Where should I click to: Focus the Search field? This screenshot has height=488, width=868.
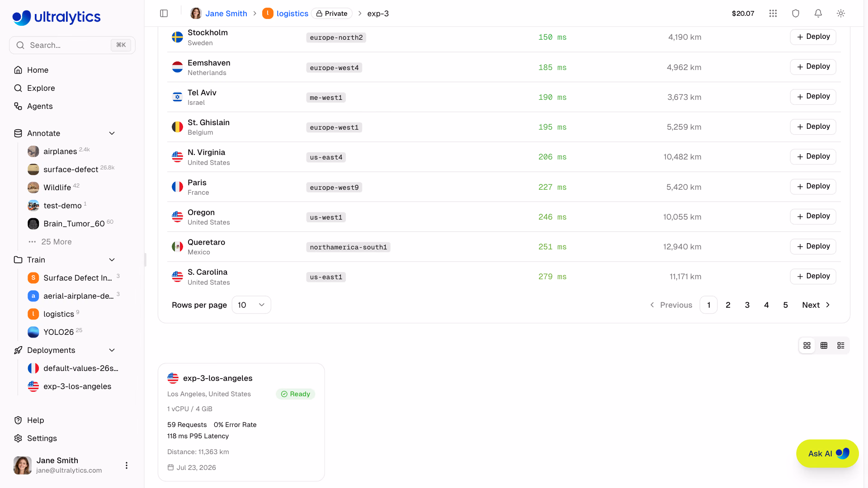point(72,45)
